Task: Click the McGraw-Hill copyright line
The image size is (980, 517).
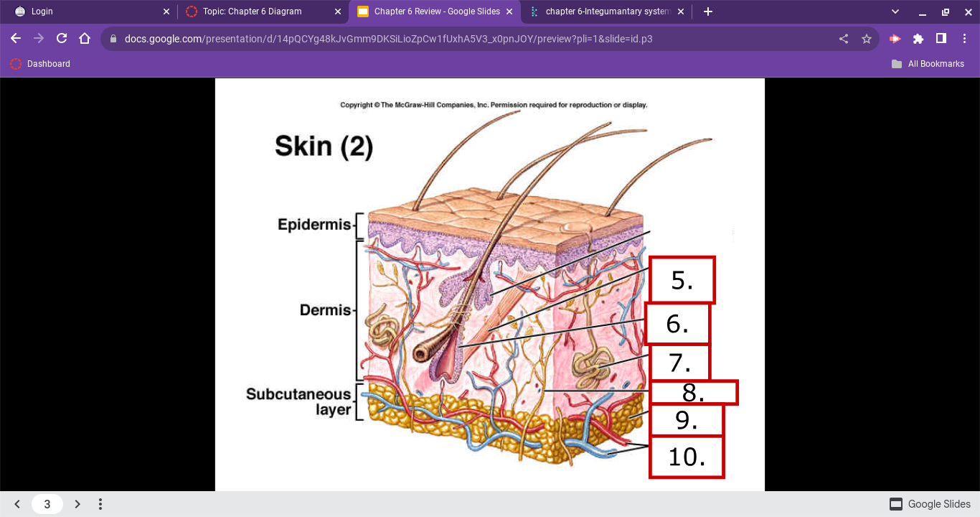Action: [494, 105]
